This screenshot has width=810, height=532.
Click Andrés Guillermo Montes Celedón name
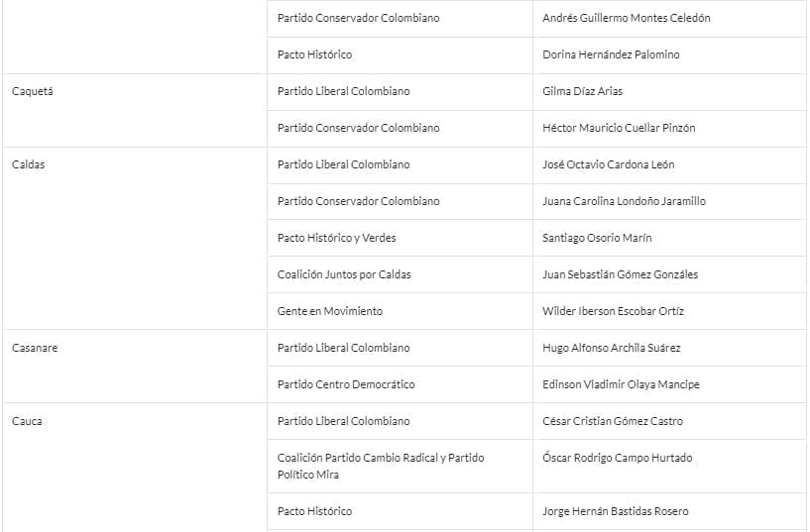point(626,18)
